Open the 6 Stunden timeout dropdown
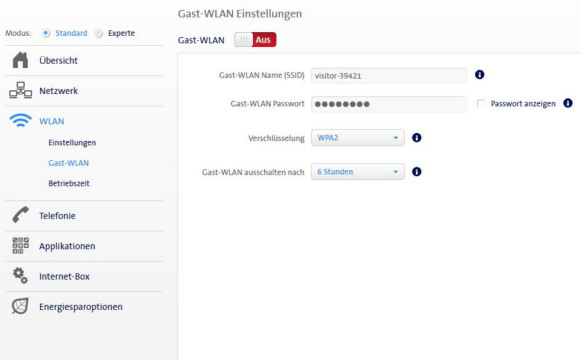Viewport: 580px width, 360px height. (358, 172)
